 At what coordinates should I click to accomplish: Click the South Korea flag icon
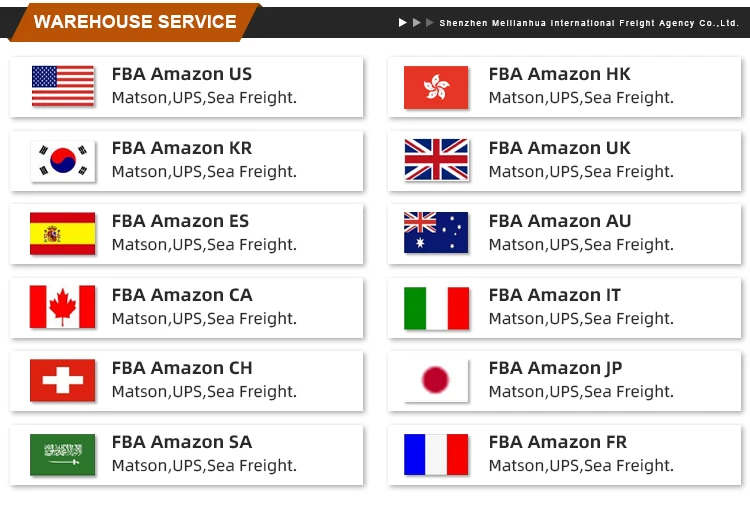(63, 161)
